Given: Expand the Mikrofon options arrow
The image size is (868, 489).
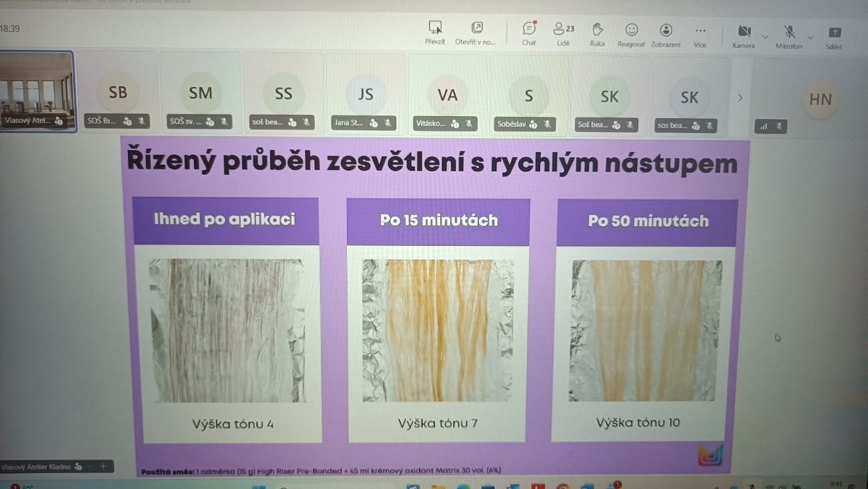Looking at the screenshot, I should click(x=811, y=37).
